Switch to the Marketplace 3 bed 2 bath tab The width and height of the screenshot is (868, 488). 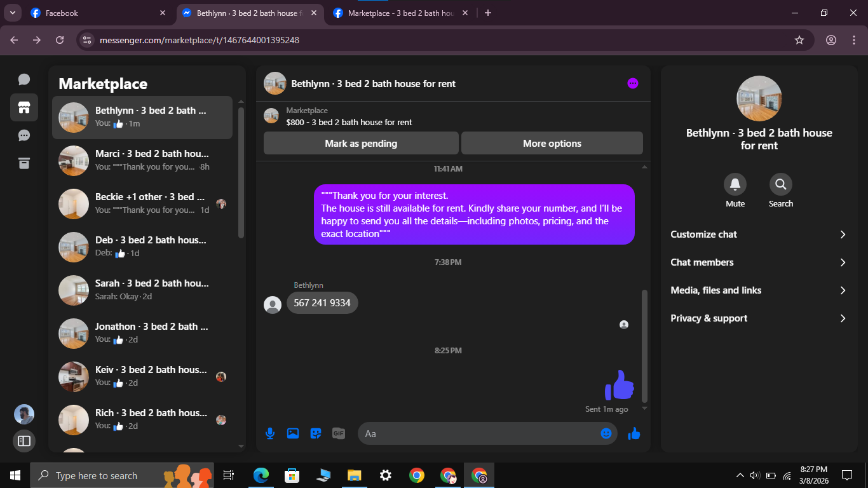click(x=400, y=13)
